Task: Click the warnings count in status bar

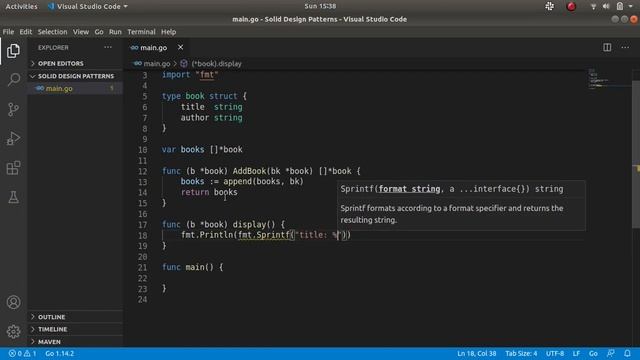Action: click(30, 353)
